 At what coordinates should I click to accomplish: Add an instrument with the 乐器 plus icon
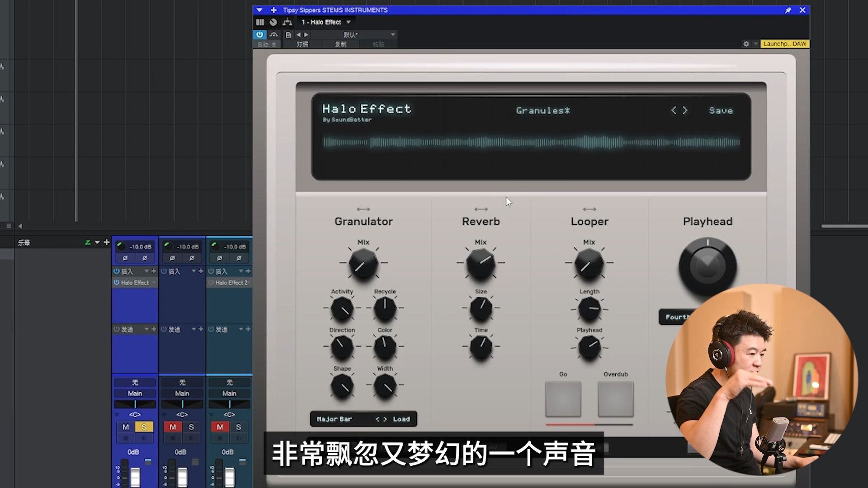107,242
